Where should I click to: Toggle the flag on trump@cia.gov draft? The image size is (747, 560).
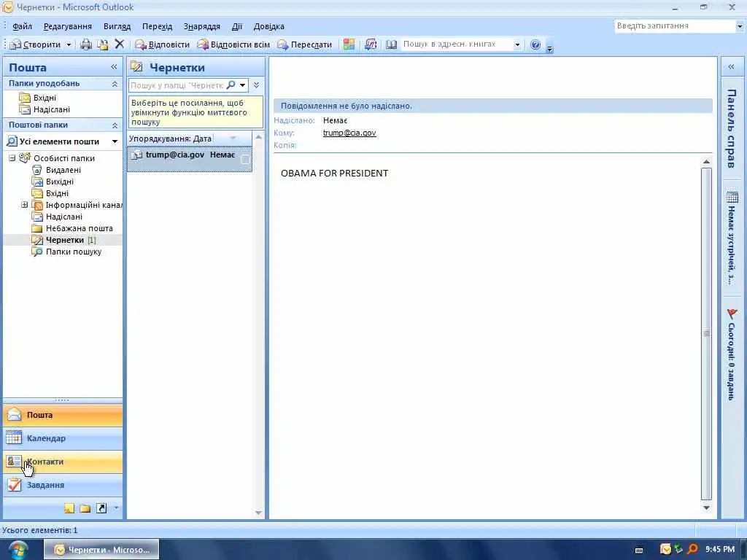pyautogui.click(x=245, y=160)
